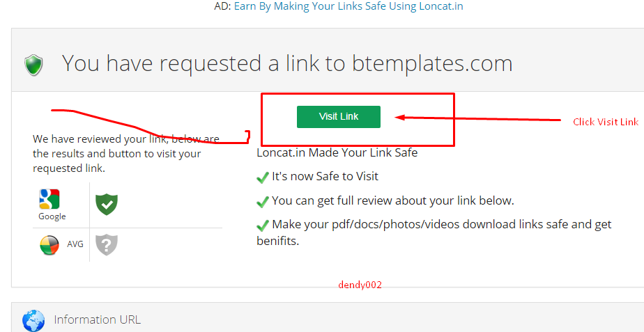Image resolution: width=644 pixels, height=332 pixels.
Task: Click the "dendy002" red watermark text
Action: pyautogui.click(x=360, y=285)
